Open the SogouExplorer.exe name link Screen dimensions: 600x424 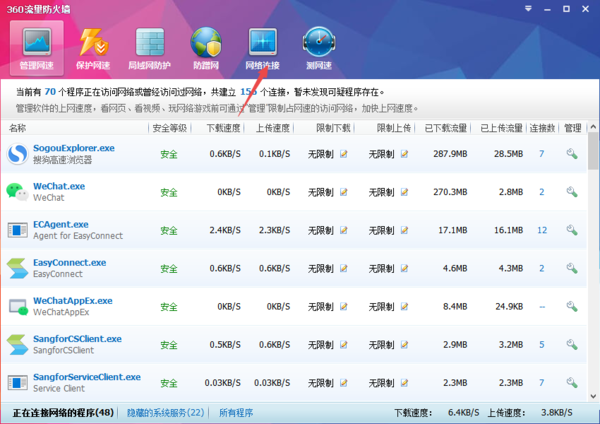74,148
